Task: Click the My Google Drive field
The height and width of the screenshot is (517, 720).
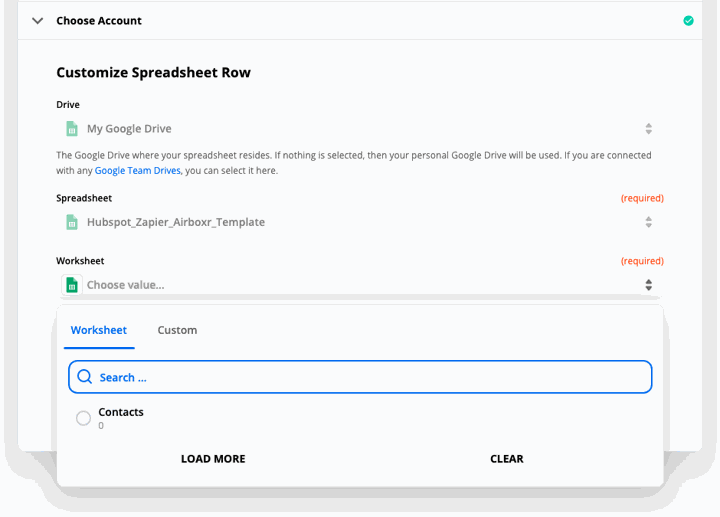Action: (x=360, y=129)
